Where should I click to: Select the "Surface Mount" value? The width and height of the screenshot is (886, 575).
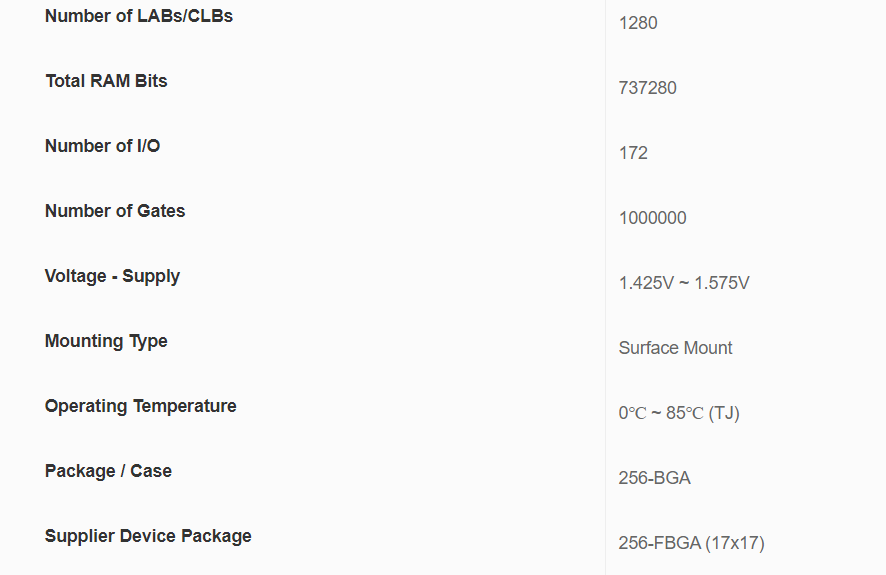click(675, 348)
